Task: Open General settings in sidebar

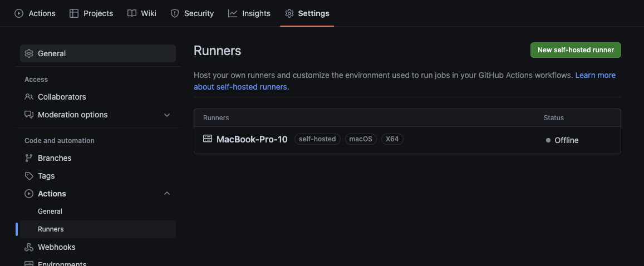Action: point(98,53)
